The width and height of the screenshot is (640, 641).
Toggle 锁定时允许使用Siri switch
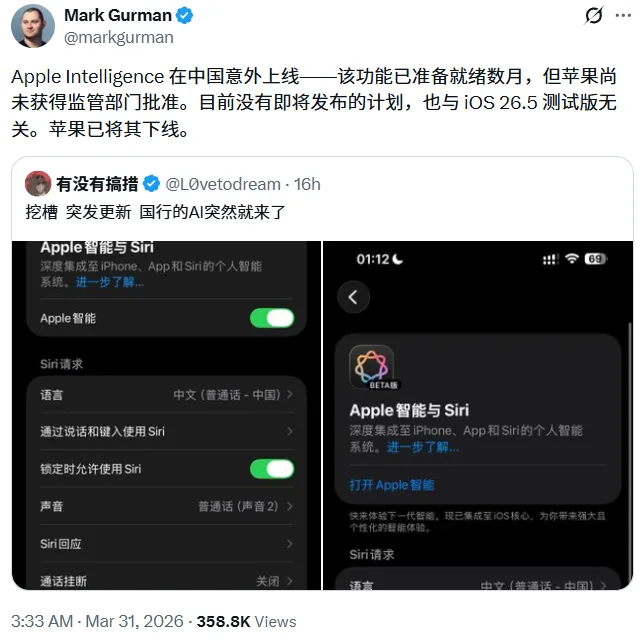(272, 469)
